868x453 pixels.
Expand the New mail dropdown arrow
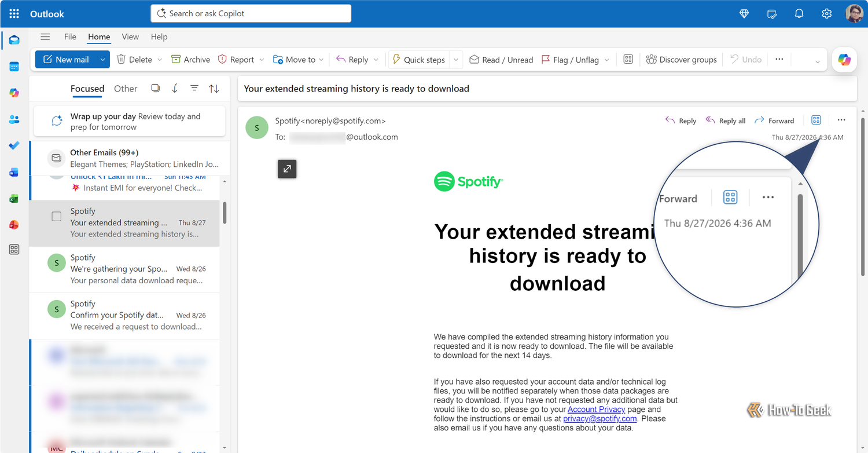(102, 59)
